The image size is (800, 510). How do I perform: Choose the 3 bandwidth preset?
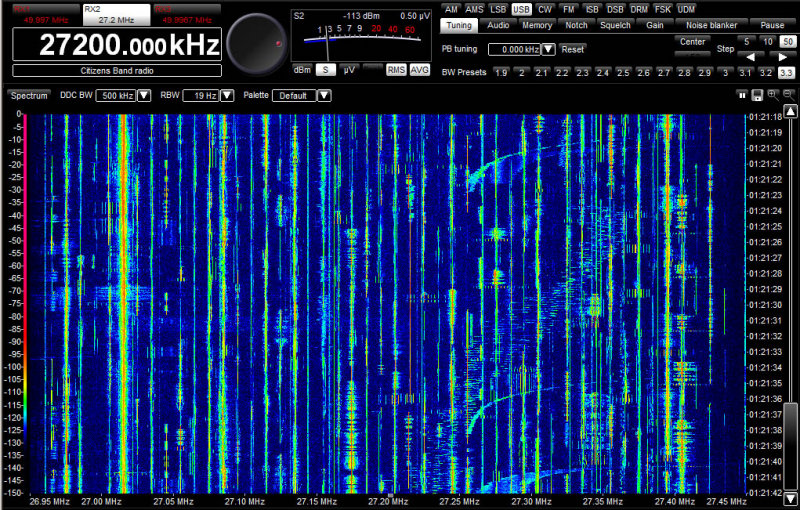pyautogui.click(x=725, y=72)
